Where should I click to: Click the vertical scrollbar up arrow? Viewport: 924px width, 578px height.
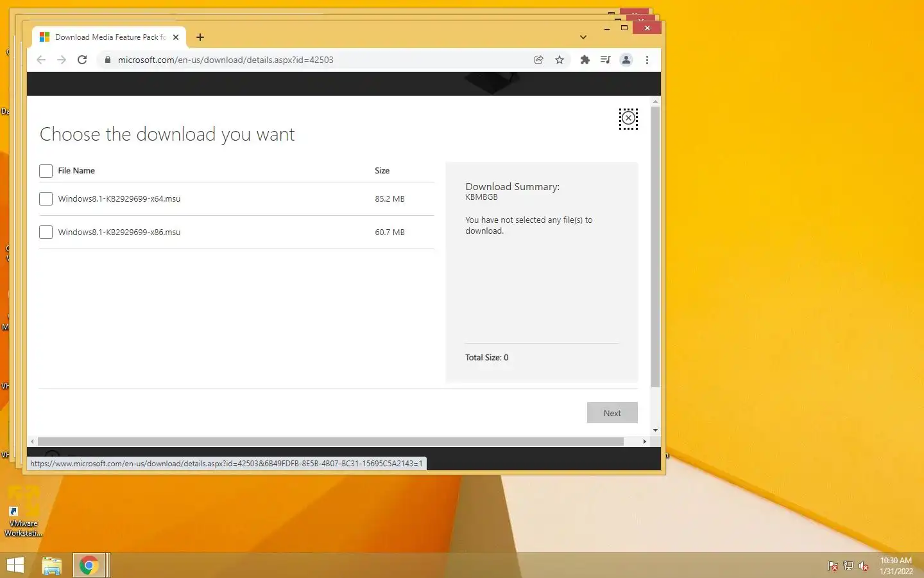point(655,101)
